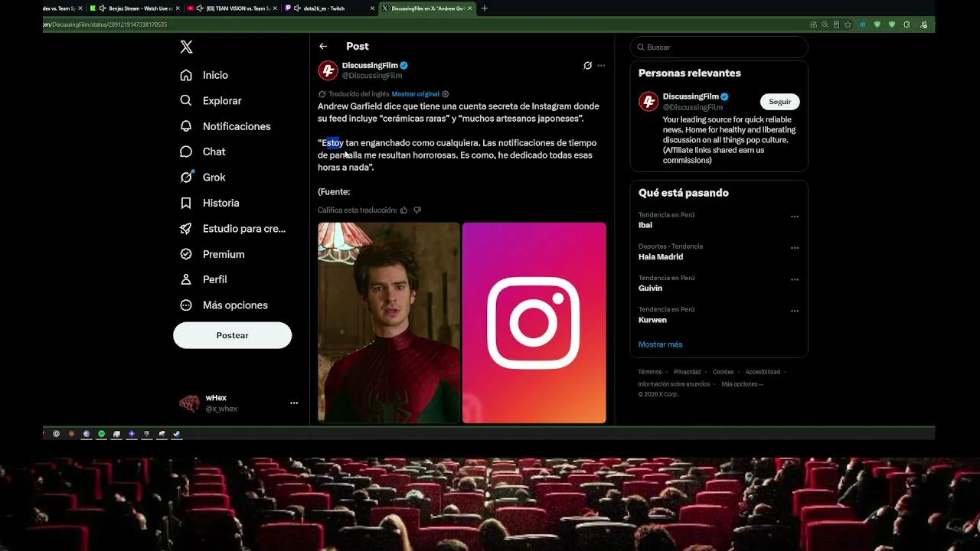Open Notificaciones bell icon
Screen dimensions: 980x551
pos(186,126)
